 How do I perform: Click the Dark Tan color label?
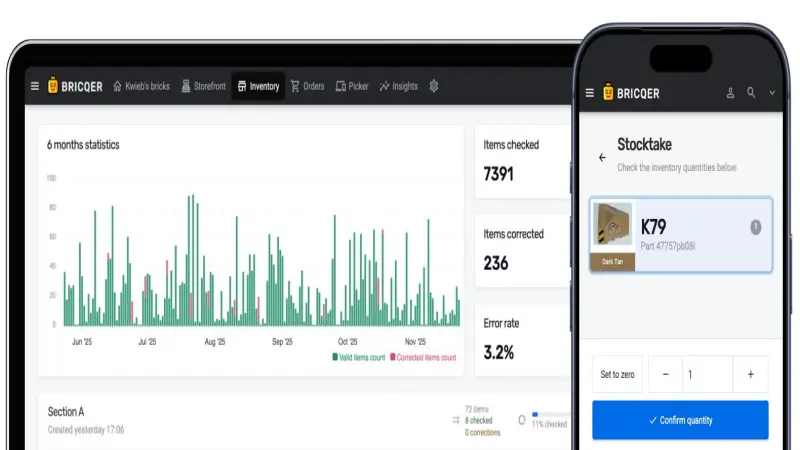612,262
